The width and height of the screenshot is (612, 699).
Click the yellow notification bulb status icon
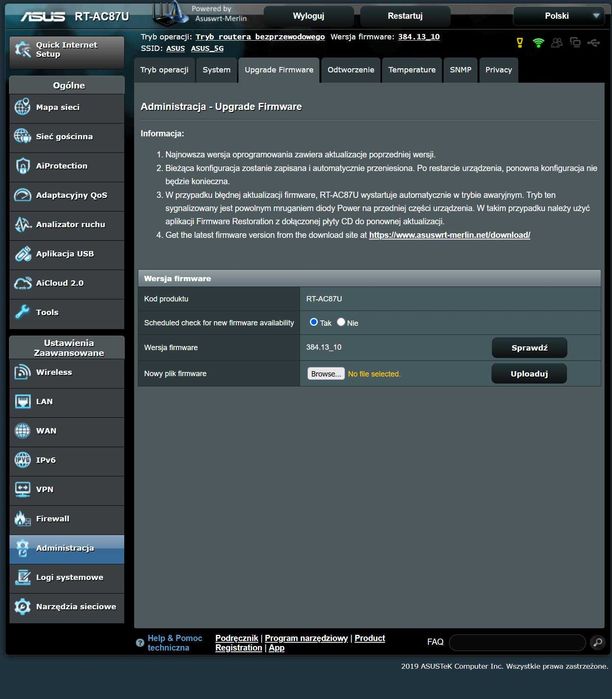[520, 42]
